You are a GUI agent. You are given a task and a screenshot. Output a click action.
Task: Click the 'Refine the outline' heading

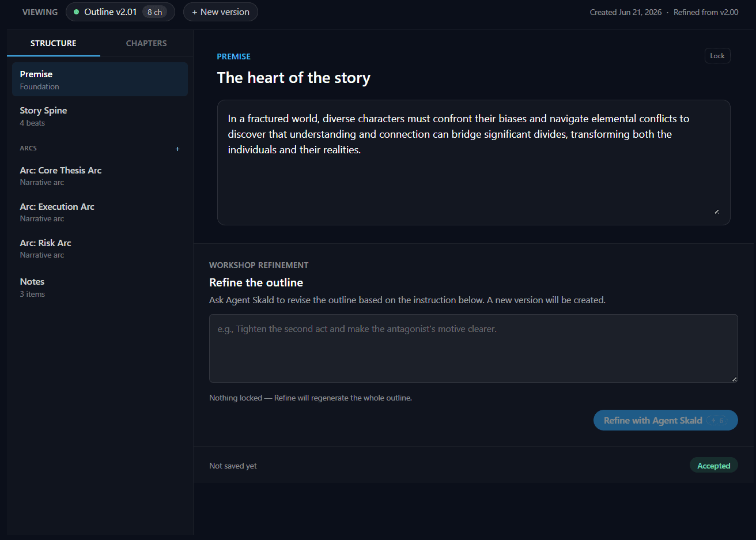(256, 282)
